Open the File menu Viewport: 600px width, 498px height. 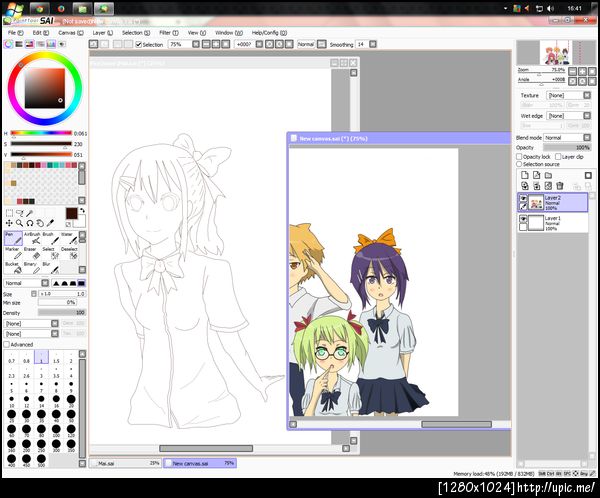tap(16, 33)
